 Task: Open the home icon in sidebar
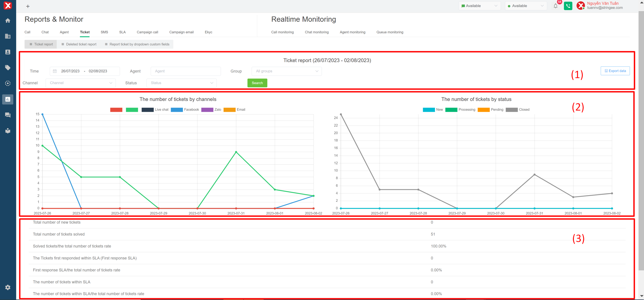pos(8,20)
